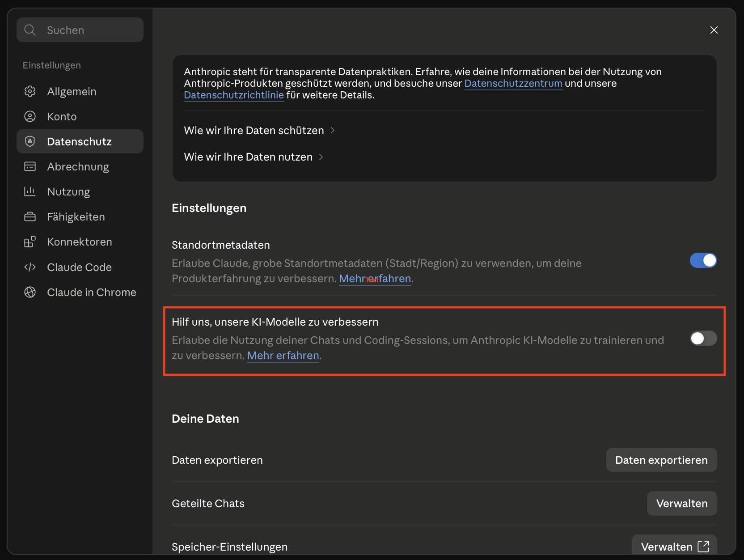Viewport: 744px width, 560px height.
Task: Open the Datenschutzzentrum link
Action: tap(513, 83)
